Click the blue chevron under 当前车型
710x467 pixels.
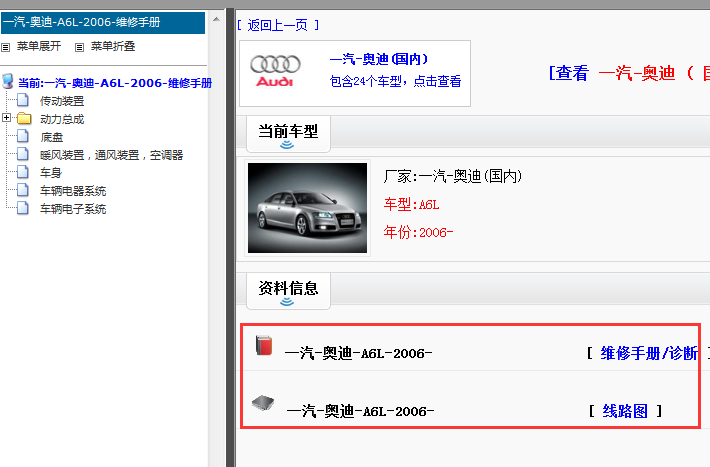[287, 145]
